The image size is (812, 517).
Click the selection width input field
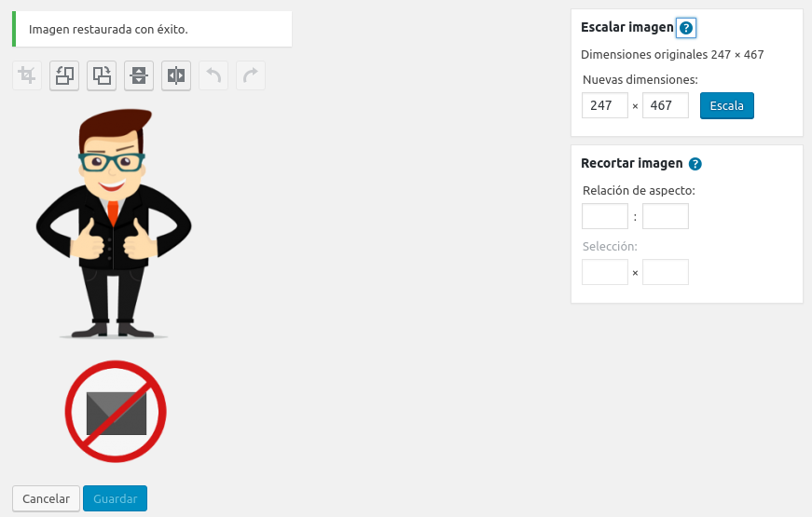(x=605, y=272)
